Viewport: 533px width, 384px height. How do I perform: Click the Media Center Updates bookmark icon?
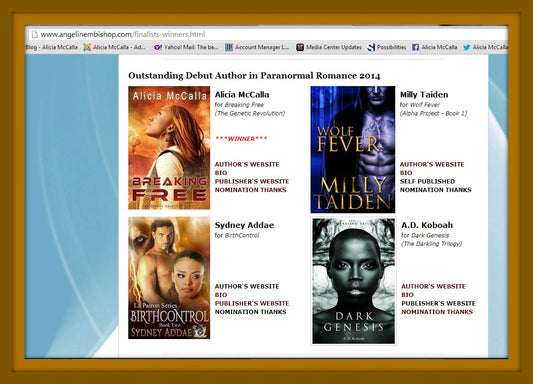point(300,47)
